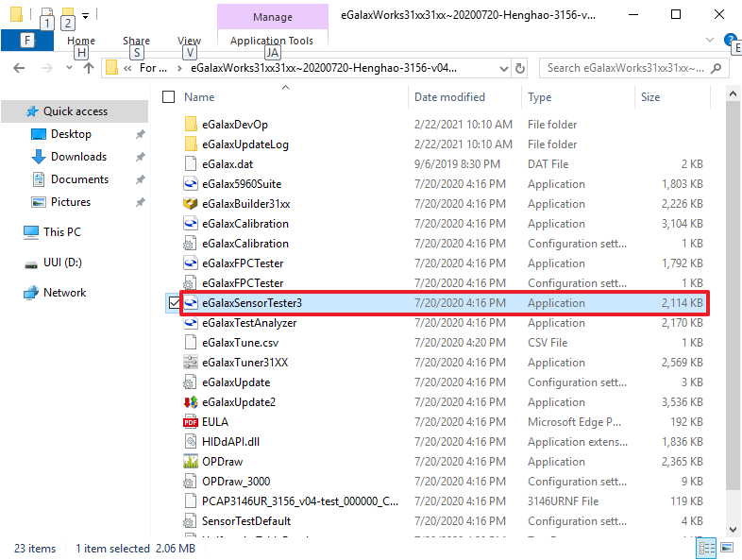Refresh the current folder view
Image resolution: width=742 pixels, height=560 pixels.
point(519,68)
